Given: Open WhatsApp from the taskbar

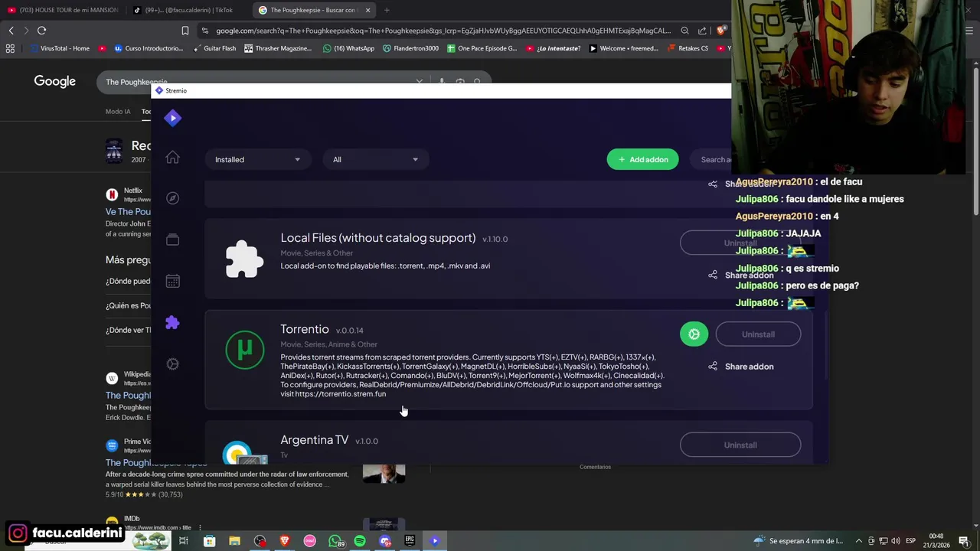Looking at the screenshot, I should pos(335,541).
